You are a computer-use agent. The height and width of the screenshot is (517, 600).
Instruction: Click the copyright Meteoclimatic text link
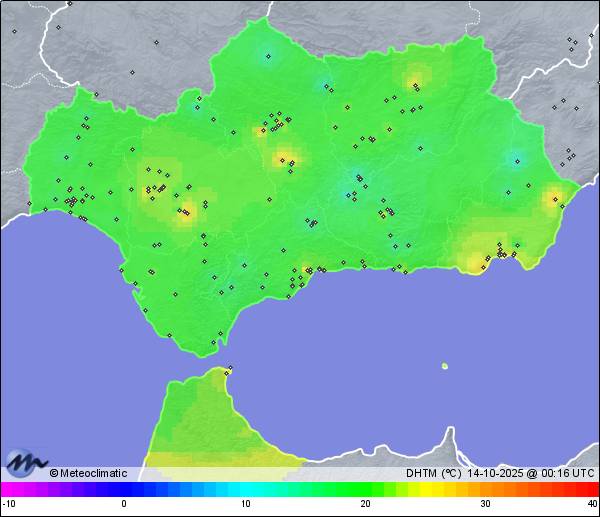pyautogui.click(x=88, y=473)
